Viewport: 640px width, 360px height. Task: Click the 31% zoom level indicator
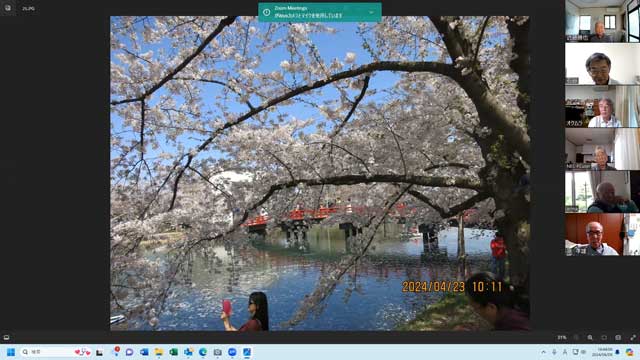tap(562, 338)
